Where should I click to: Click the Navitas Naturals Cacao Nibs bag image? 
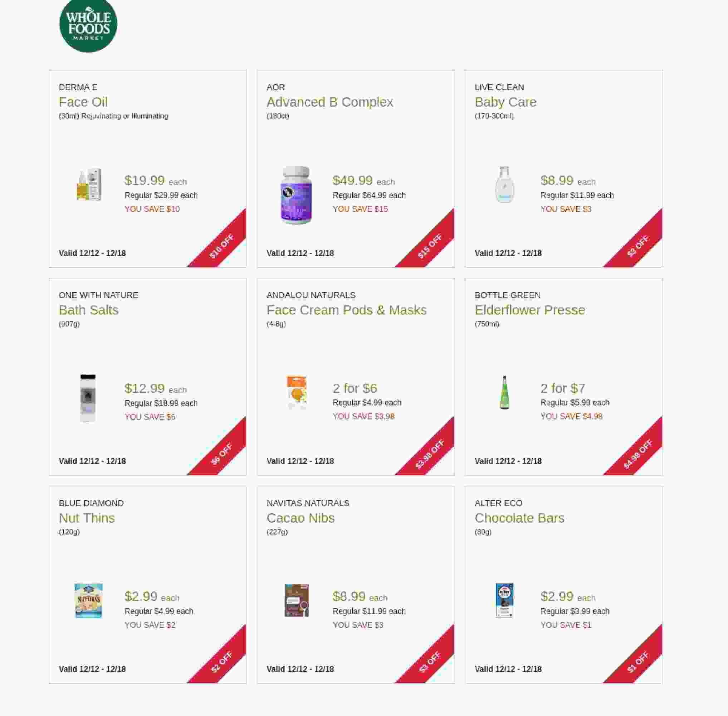(297, 601)
